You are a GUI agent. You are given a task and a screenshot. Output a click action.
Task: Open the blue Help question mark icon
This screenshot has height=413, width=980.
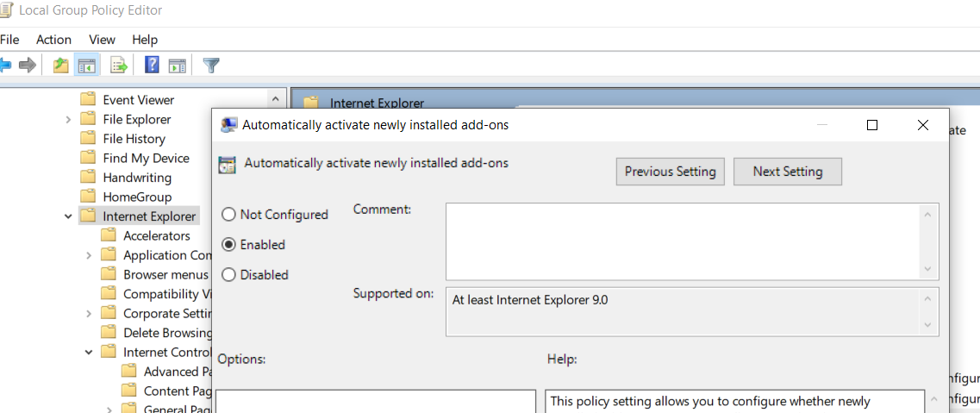click(152, 65)
